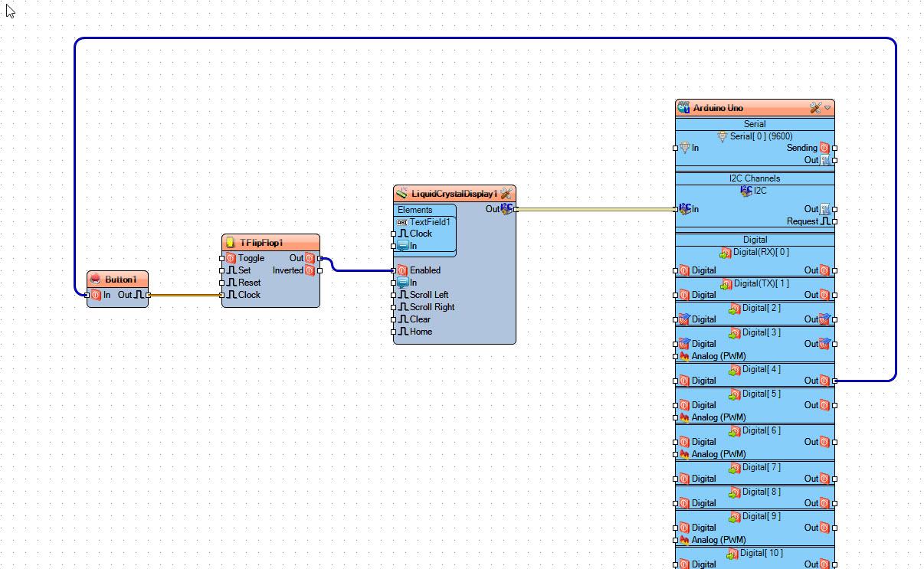
Task: Click the I2C channel icon under I2C Channels
Action: (x=746, y=191)
